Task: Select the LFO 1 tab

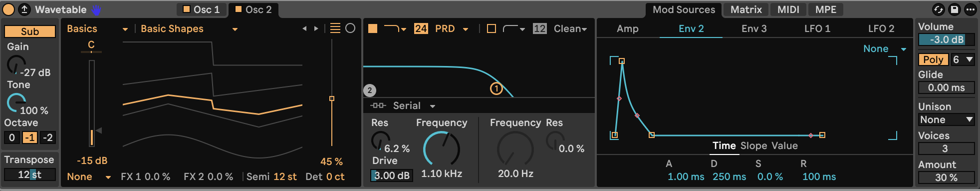Action: [817, 28]
